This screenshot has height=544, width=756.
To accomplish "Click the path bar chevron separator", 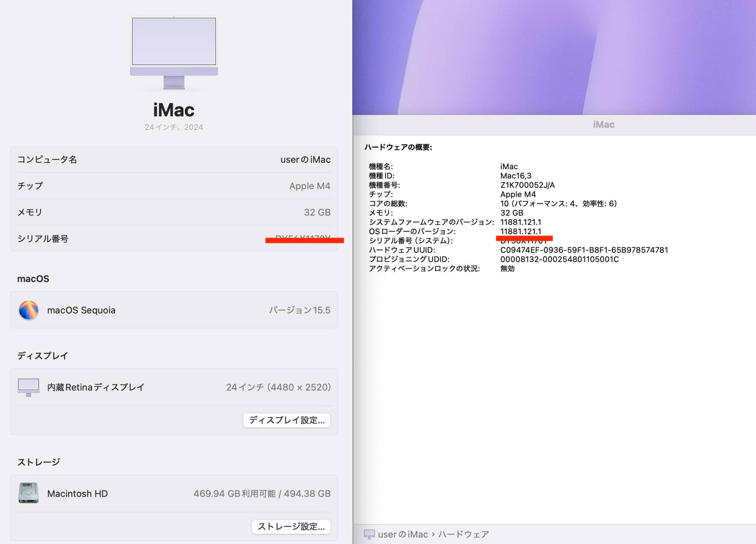I will pyautogui.click(x=433, y=534).
